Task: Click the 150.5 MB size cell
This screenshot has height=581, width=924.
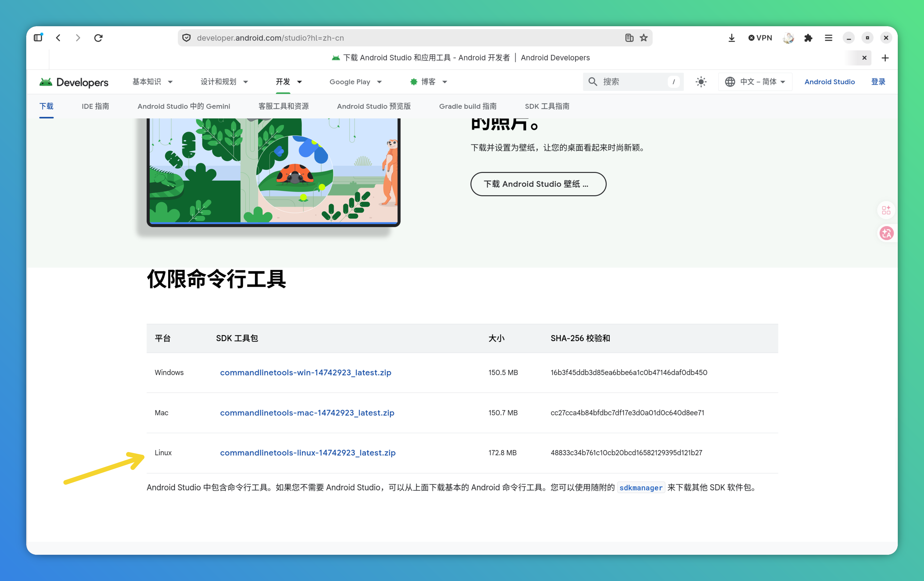Action: [x=503, y=373]
